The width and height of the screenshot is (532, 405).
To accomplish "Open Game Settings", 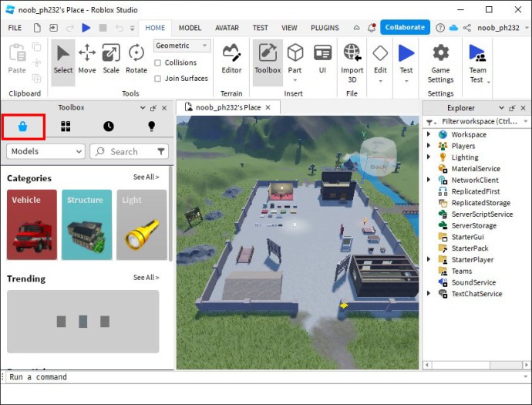I will point(440,60).
